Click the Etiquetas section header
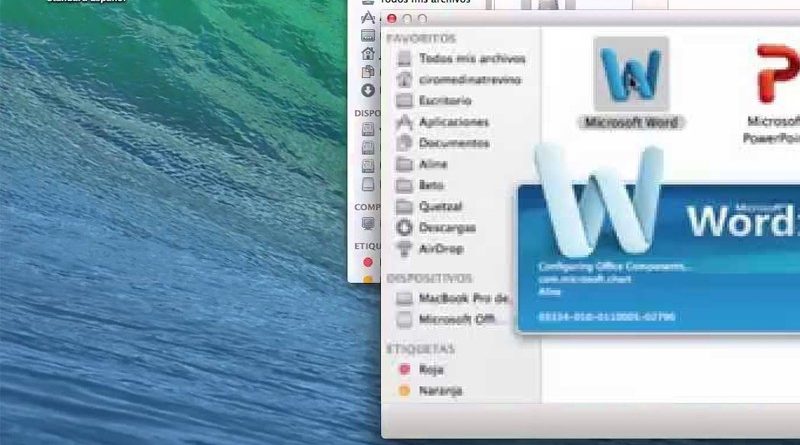Image resolution: width=800 pixels, height=445 pixels. click(420, 349)
